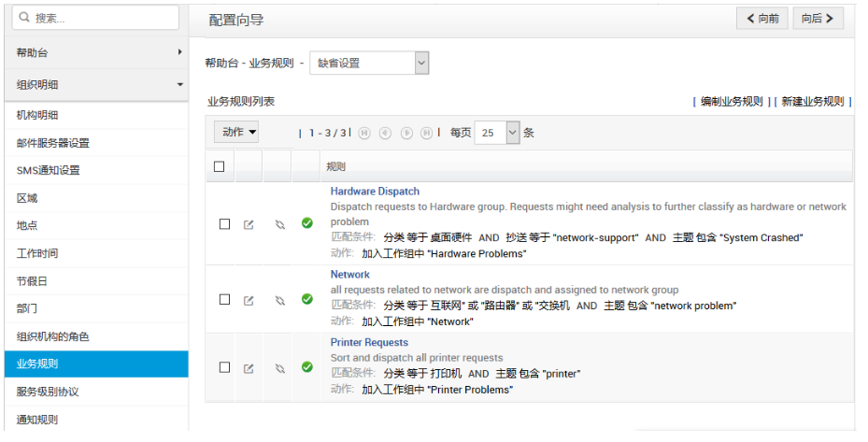Viewport: 868px width, 442px height.
Task: Open the 缺省设置 dropdown
Action: (x=369, y=64)
